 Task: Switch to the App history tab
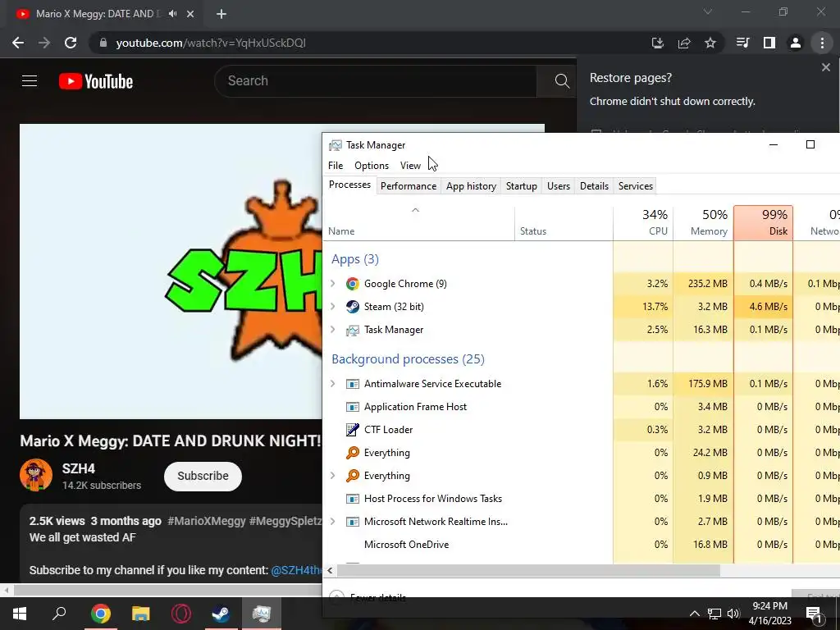point(471,186)
